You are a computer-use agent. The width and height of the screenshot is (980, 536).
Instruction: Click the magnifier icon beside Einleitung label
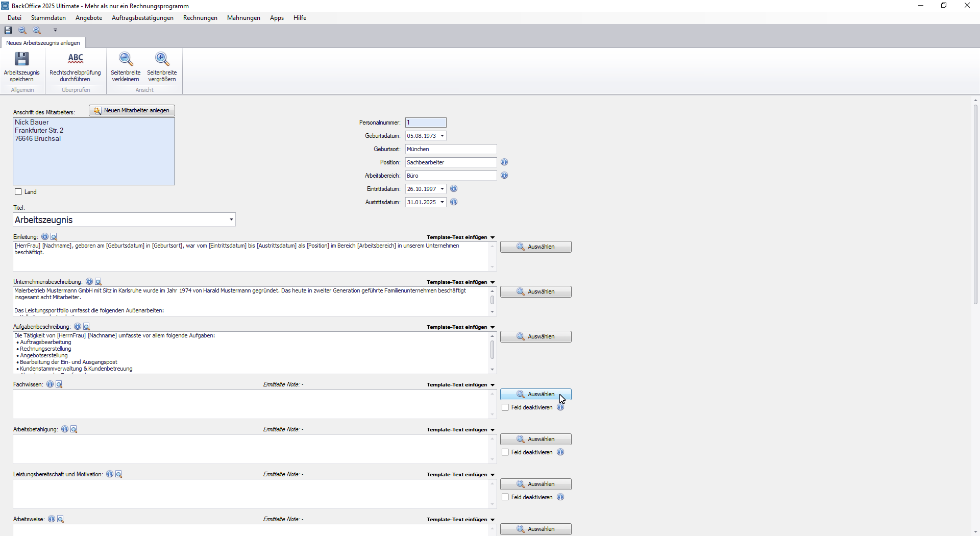pos(54,237)
